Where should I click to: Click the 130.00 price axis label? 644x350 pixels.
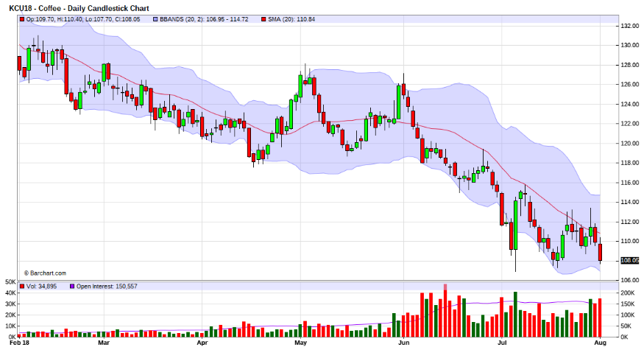(x=630, y=45)
